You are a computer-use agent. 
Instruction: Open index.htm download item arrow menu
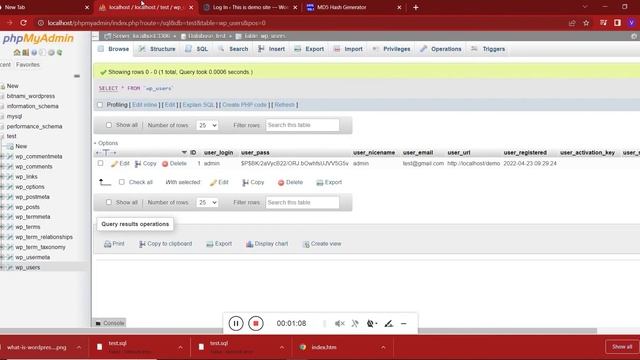click(x=383, y=347)
